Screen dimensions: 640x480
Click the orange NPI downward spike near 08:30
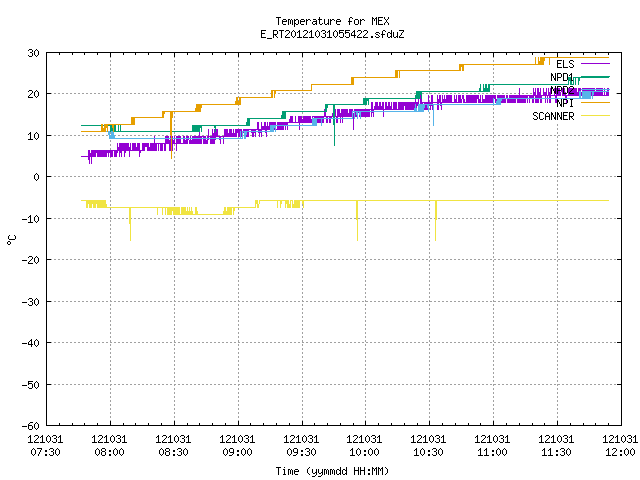click(x=171, y=135)
